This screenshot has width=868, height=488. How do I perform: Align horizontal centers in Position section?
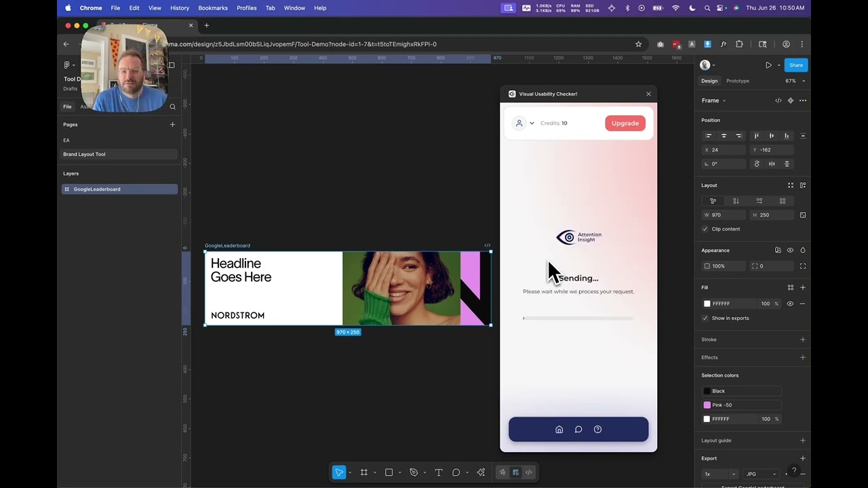coord(724,136)
